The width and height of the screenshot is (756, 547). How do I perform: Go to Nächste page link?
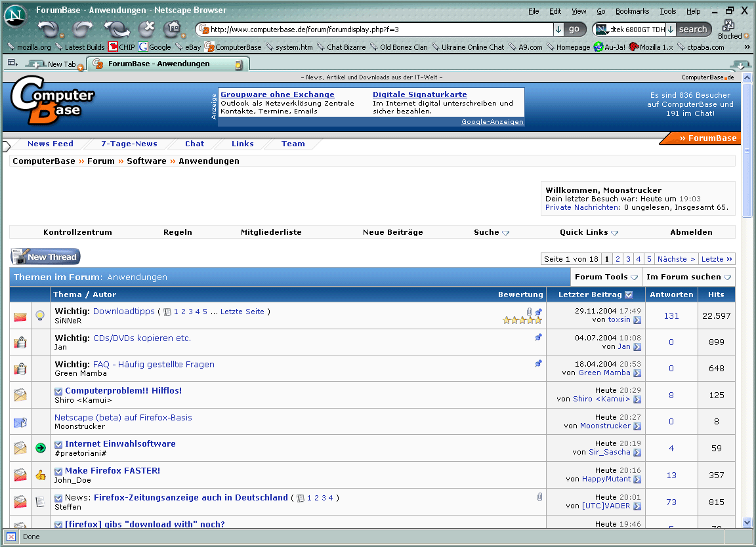[x=676, y=259]
